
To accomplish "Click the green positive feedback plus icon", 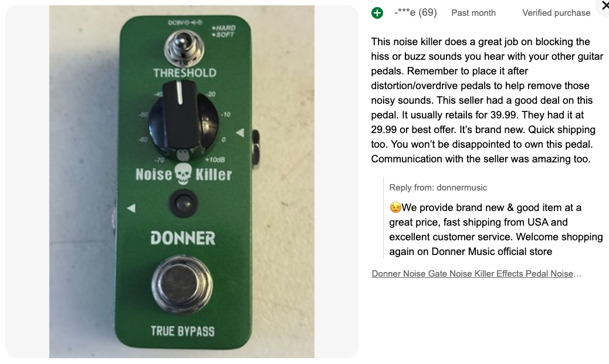I will click(377, 13).
